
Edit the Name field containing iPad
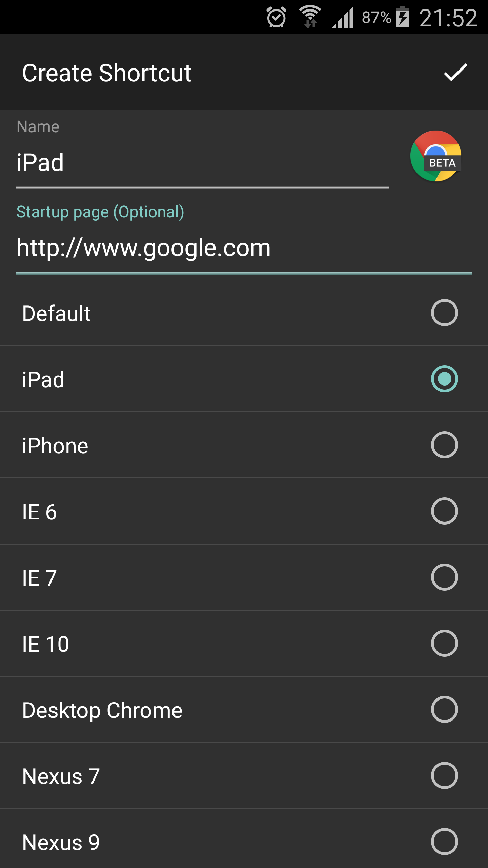(x=202, y=163)
